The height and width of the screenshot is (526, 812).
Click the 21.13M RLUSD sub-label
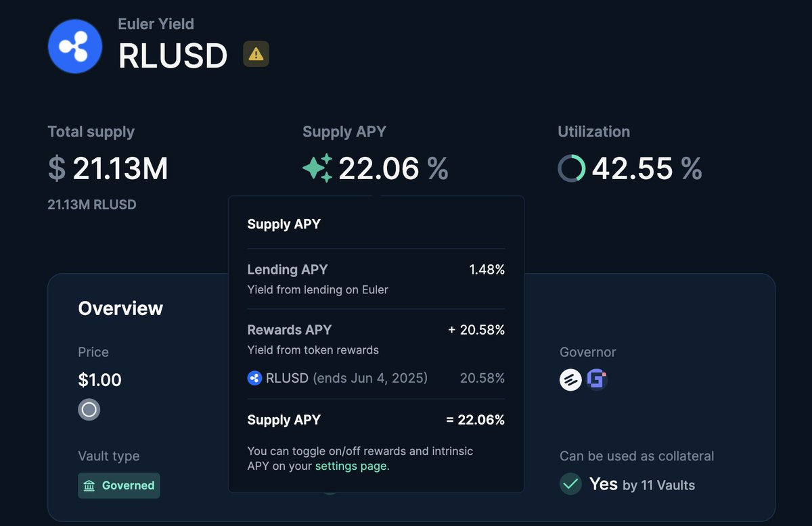[92, 204]
